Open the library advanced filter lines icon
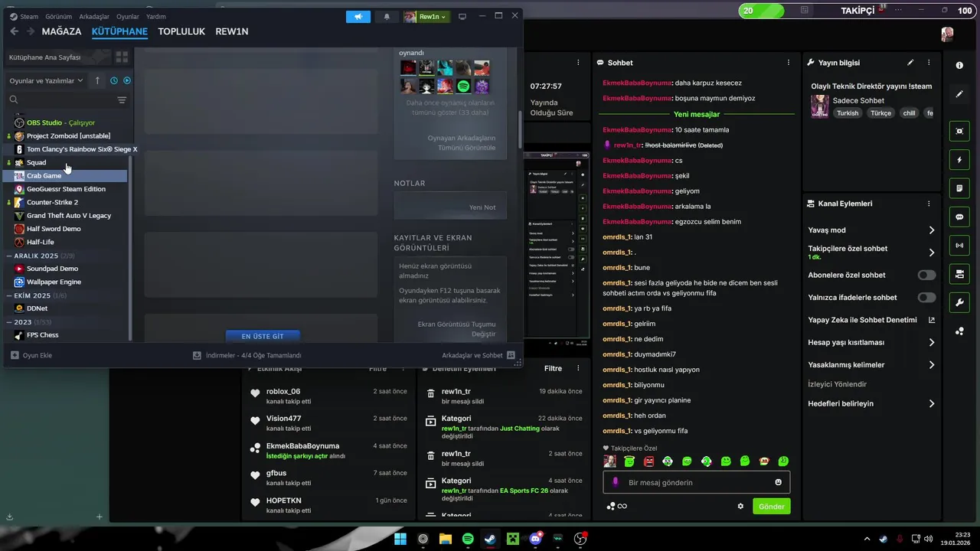Image resolution: width=980 pixels, height=551 pixels. 122,99
